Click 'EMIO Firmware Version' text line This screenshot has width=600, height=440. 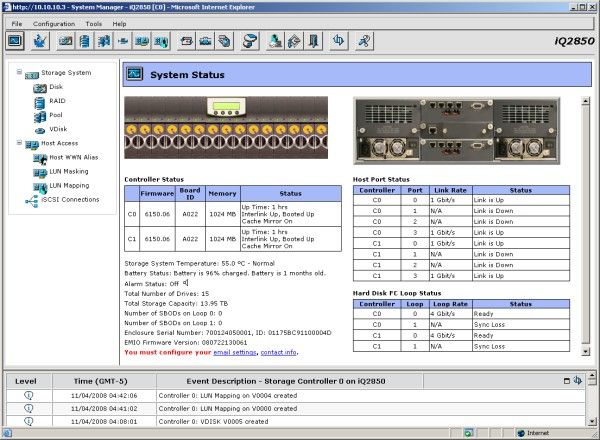tap(186, 342)
